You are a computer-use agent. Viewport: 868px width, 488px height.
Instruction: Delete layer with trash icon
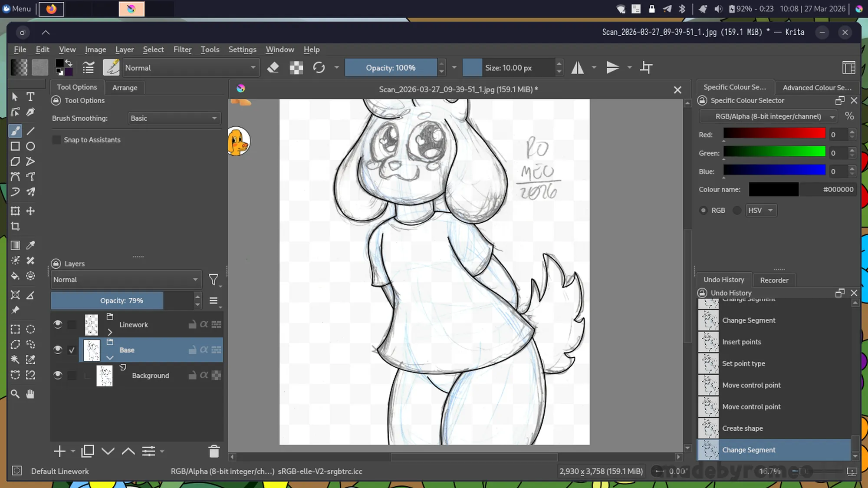point(214,452)
